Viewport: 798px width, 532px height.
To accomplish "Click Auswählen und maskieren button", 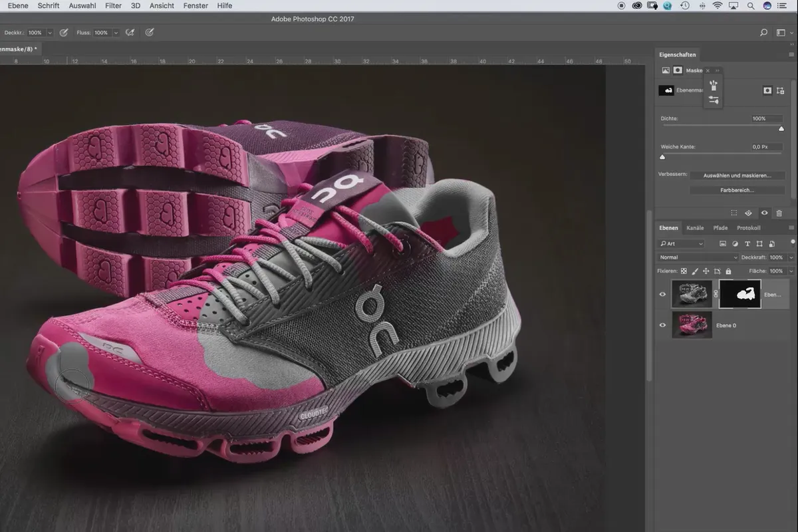I will [737, 176].
